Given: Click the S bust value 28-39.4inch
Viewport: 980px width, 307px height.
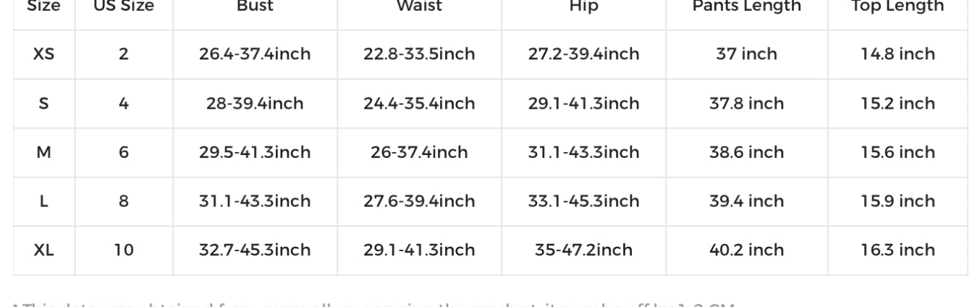Looking at the screenshot, I should coord(255,104).
